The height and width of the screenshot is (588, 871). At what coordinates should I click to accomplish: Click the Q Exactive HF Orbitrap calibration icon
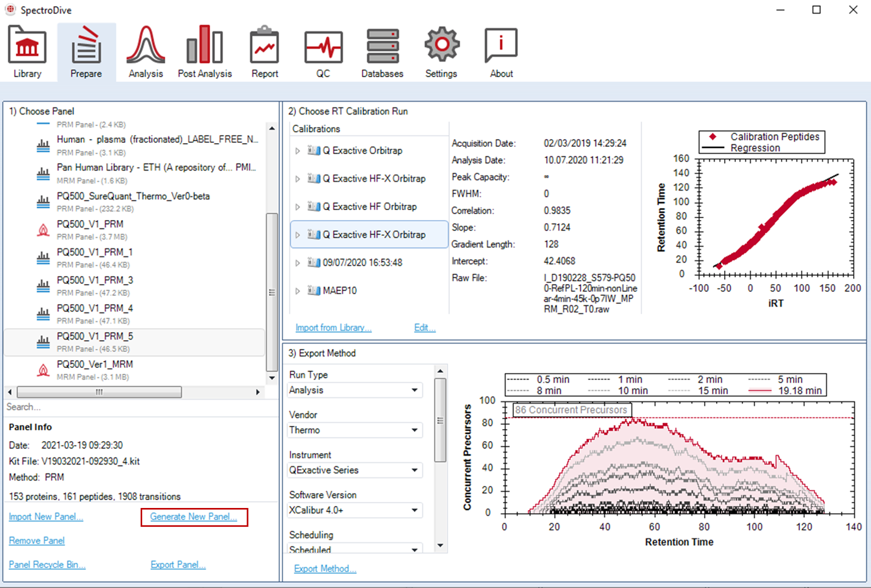point(314,206)
